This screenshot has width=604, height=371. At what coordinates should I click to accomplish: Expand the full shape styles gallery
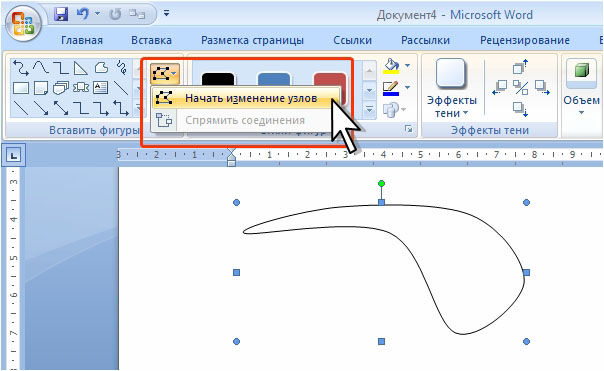[369, 111]
